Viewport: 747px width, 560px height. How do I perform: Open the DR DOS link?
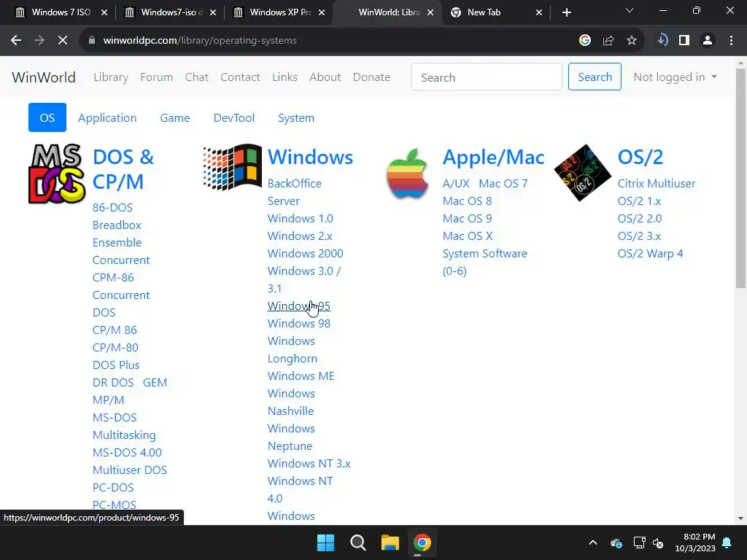(x=113, y=382)
